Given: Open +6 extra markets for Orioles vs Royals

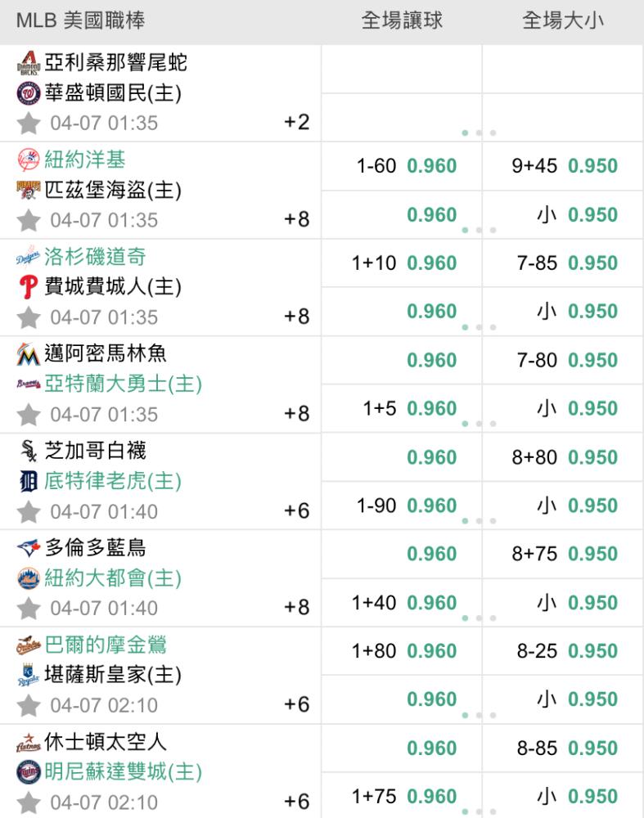Looking at the screenshot, I should [x=296, y=705].
